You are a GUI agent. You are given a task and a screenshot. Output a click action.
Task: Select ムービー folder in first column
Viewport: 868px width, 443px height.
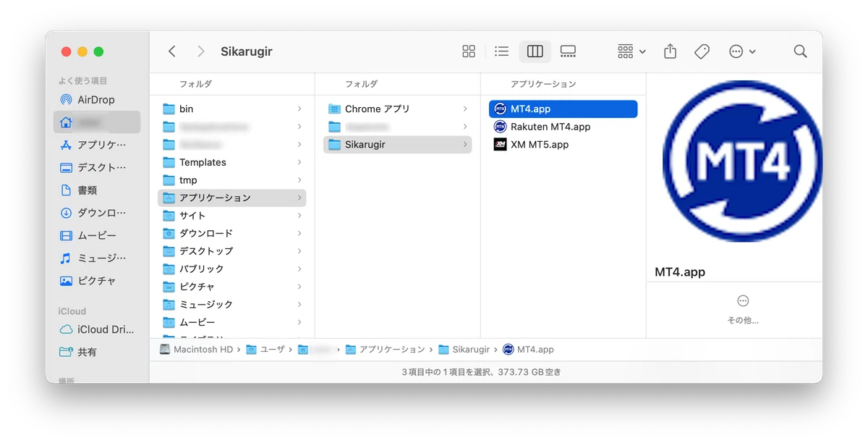[x=231, y=322]
